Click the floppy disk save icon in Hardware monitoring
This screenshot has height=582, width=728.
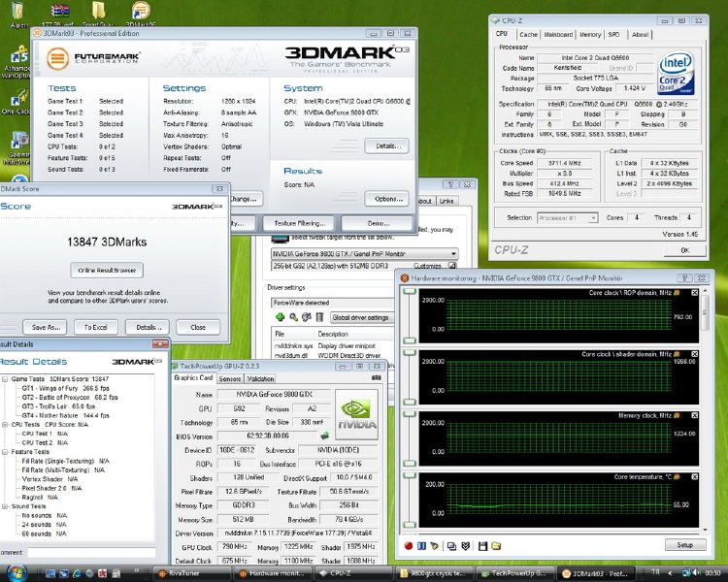[482, 546]
